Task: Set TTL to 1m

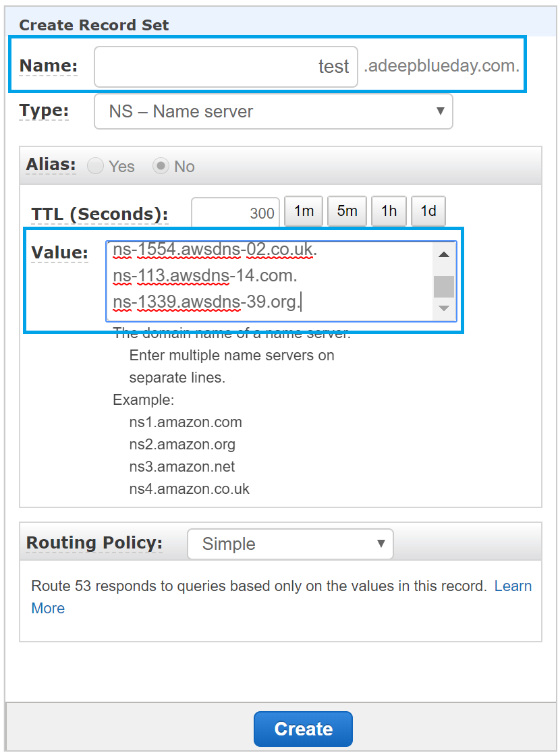Action: pos(303,211)
